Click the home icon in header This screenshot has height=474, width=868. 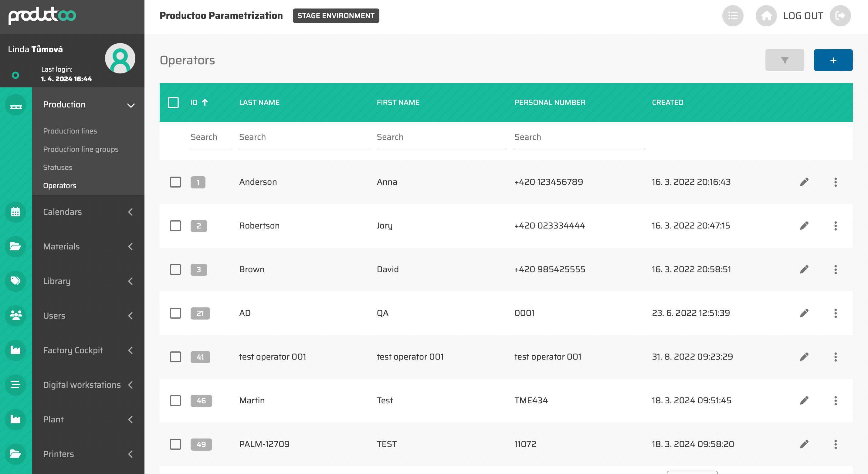pos(766,16)
